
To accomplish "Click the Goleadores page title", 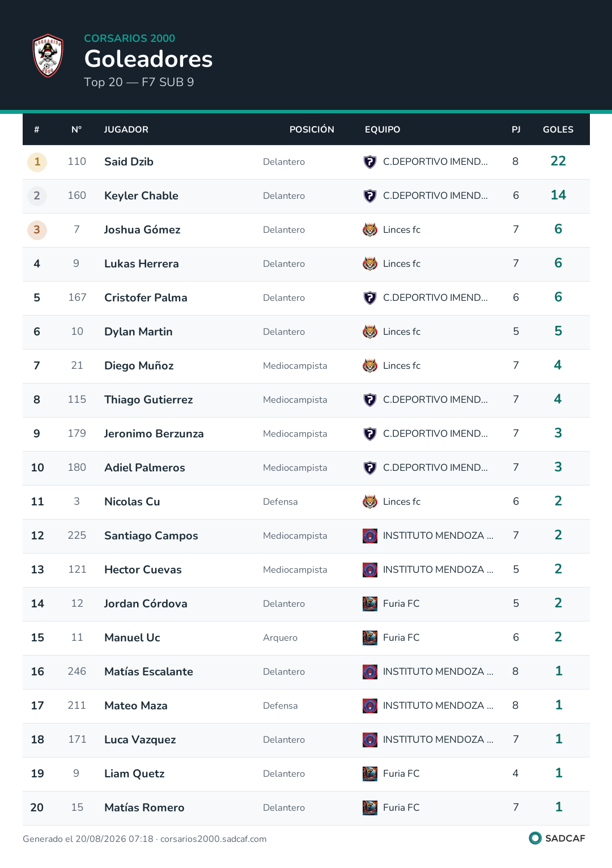I will pos(148,59).
